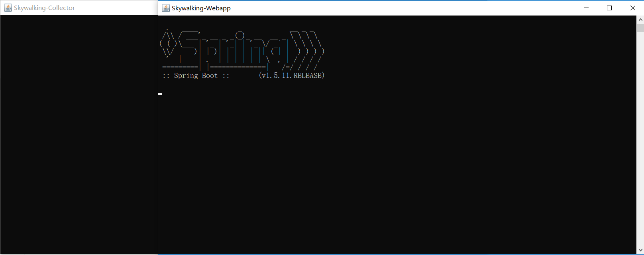Click the Java icon in Skywalking-Webapp title bar
Viewport: 644px width, 255px height.
[166, 8]
